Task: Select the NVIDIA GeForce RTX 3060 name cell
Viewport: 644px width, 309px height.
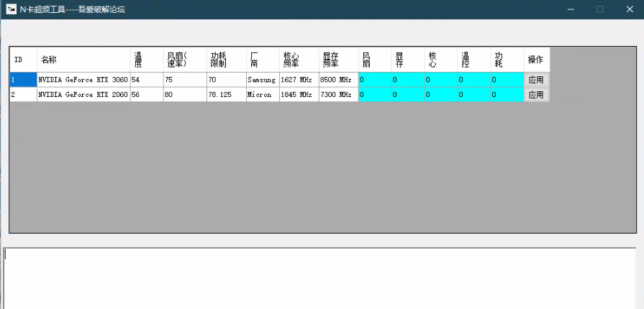Action: pyautogui.click(x=83, y=80)
